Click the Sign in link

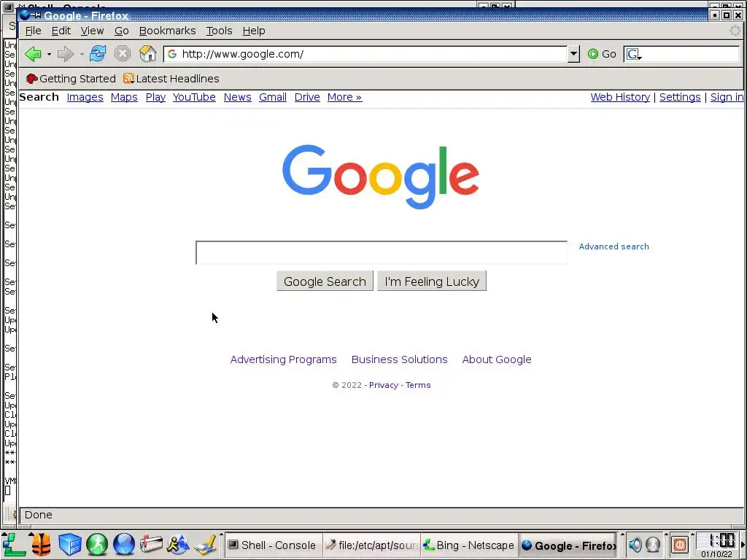(727, 97)
